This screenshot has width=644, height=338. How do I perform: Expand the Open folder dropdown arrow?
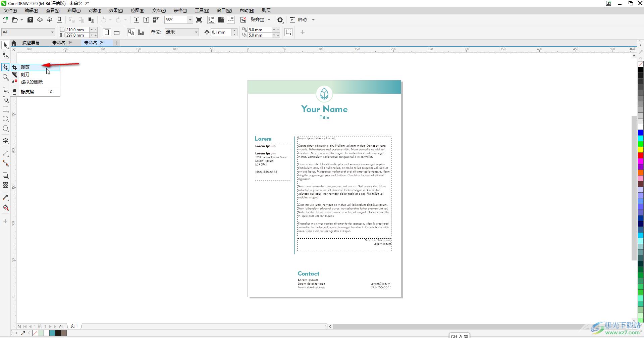pos(22,20)
